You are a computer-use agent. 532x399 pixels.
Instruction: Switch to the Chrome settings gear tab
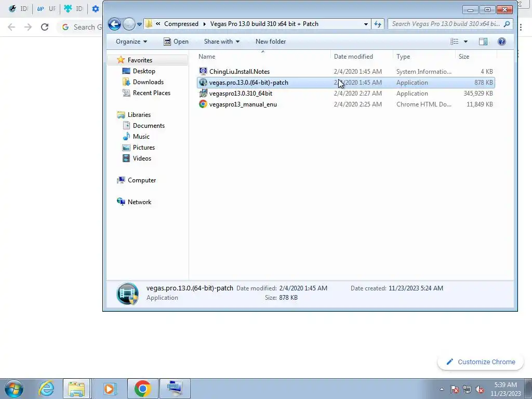click(96, 9)
